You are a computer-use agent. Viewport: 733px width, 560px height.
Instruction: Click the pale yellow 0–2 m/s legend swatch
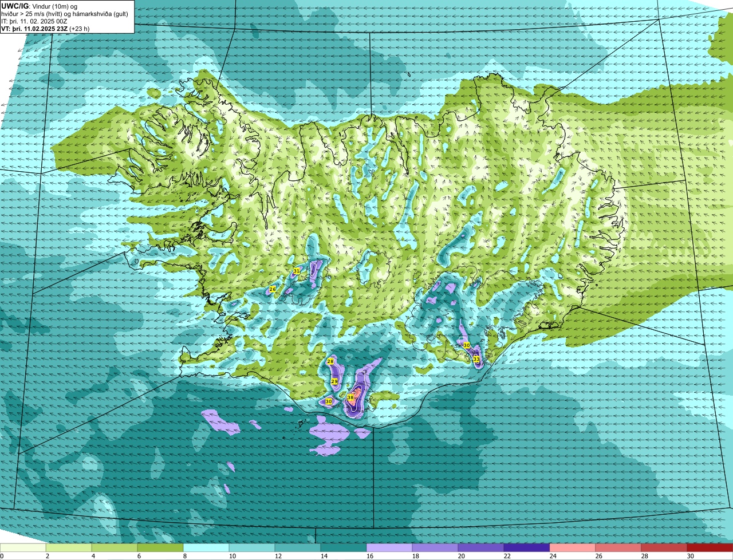click(x=23, y=547)
